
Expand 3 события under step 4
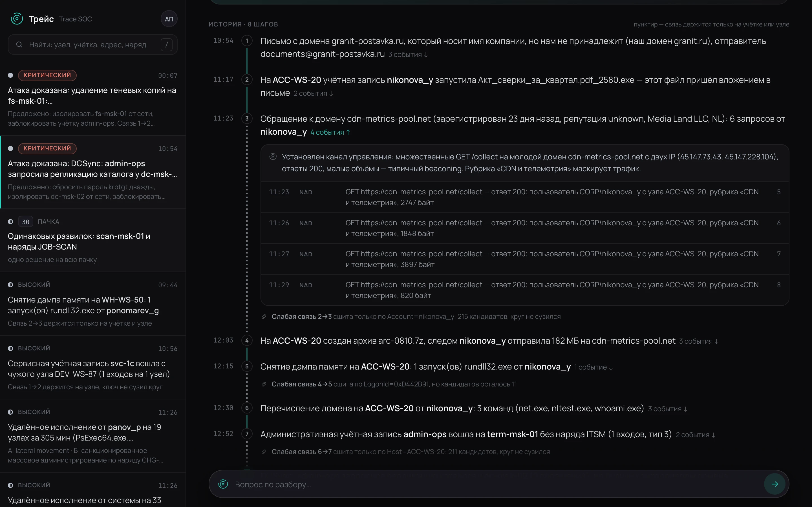699,341
